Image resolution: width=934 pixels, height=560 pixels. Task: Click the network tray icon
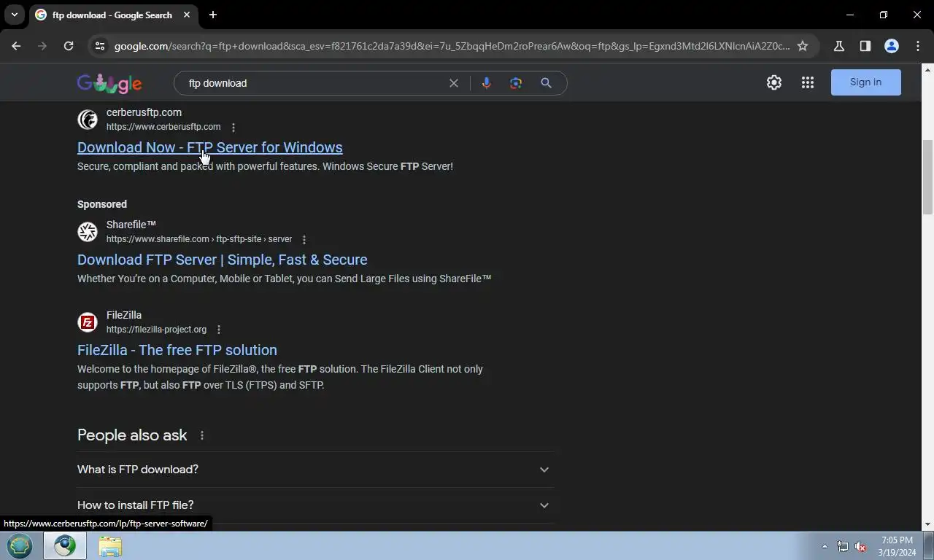[843, 546]
